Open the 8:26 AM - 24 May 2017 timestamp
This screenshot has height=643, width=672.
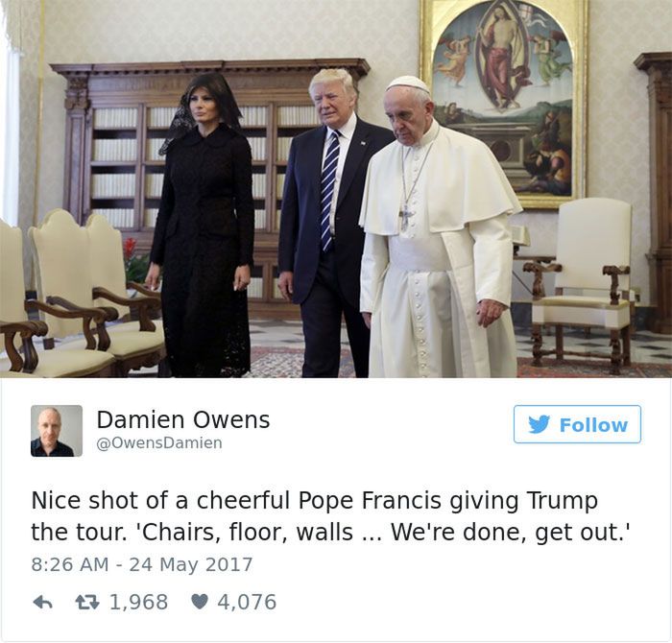pos(142,564)
